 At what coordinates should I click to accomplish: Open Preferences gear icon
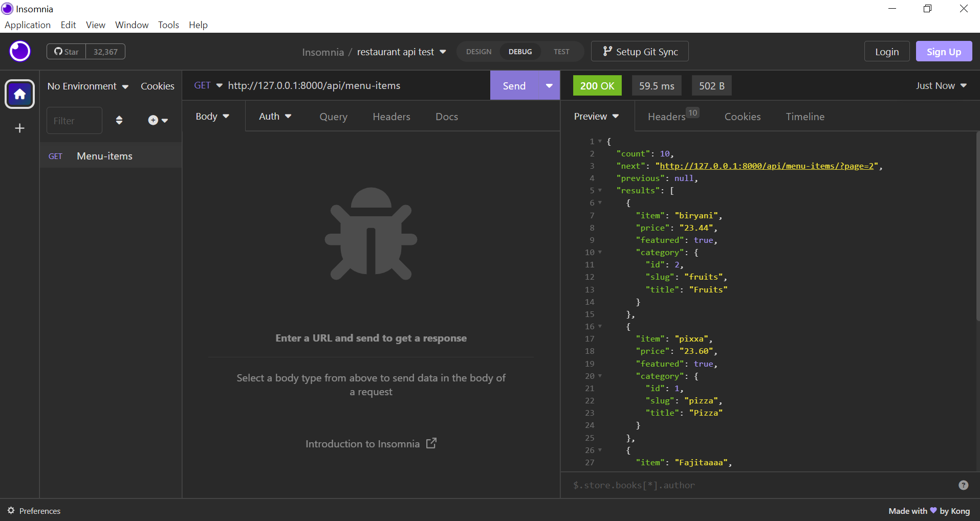[x=11, y=510]
